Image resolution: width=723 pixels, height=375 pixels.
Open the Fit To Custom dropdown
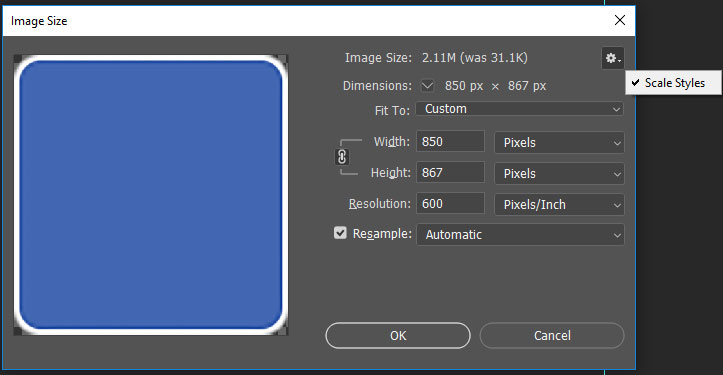(x=519, y=109)
